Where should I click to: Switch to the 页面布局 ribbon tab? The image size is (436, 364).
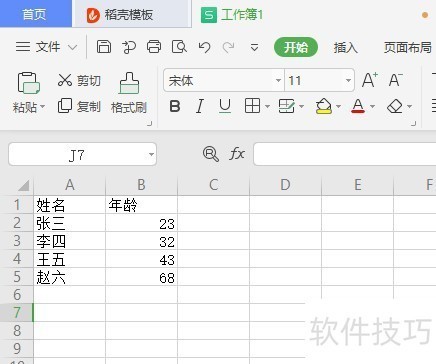pyautogui.click(x=407, y=48)
